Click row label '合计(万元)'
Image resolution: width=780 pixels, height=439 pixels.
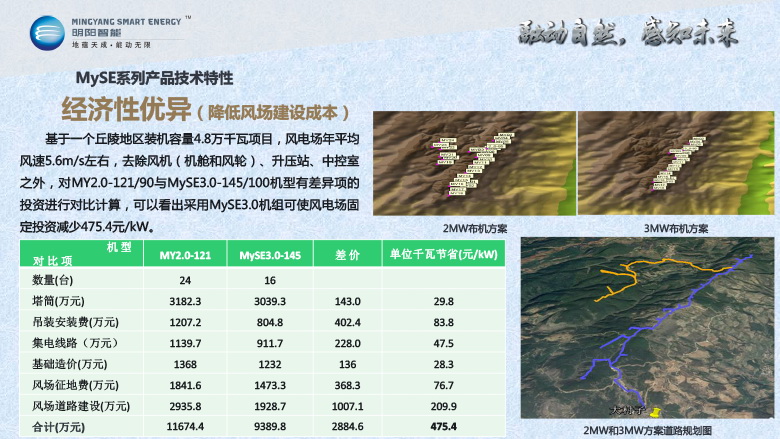(x=58, y=427)
